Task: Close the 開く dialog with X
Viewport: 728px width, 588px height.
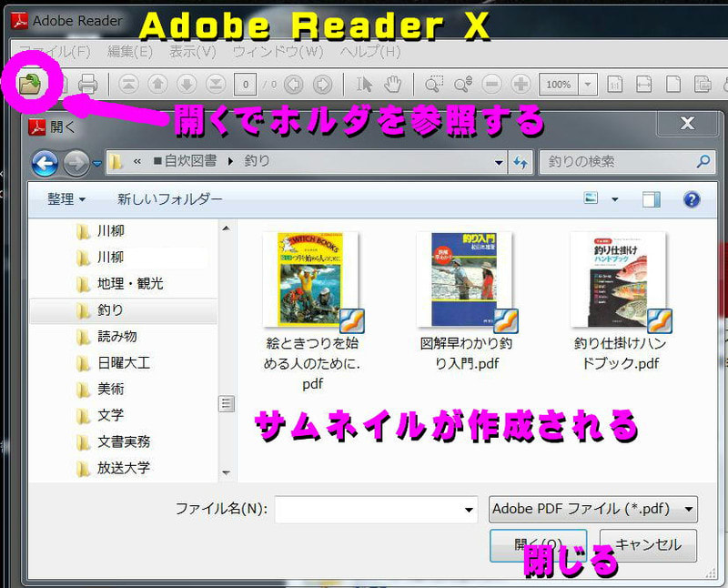Action: [687, 123]
